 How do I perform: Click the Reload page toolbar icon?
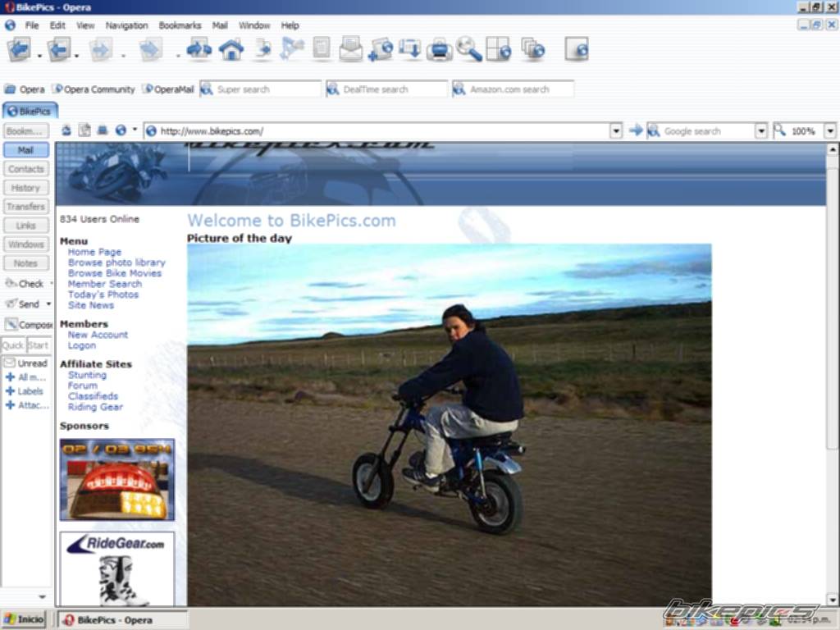[x=199, y=50]
